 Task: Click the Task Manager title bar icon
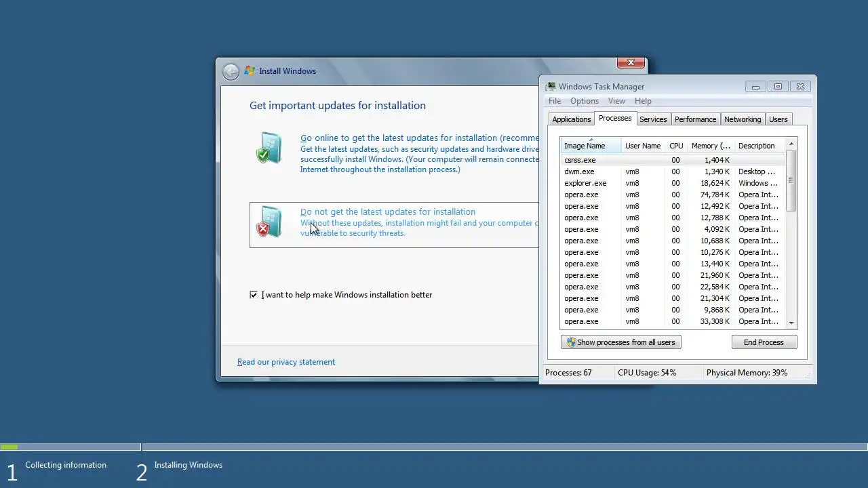pos(551,87)
